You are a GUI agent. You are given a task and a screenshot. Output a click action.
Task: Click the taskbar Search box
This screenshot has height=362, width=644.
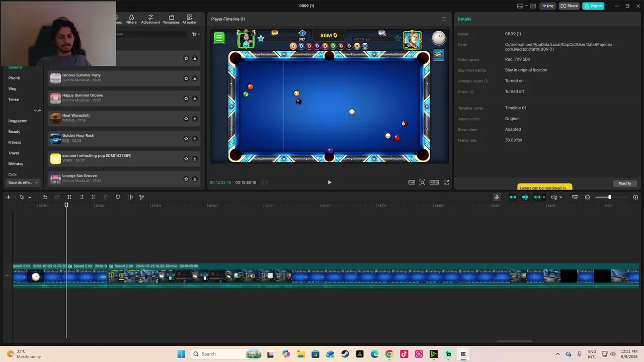pos(226,354)
